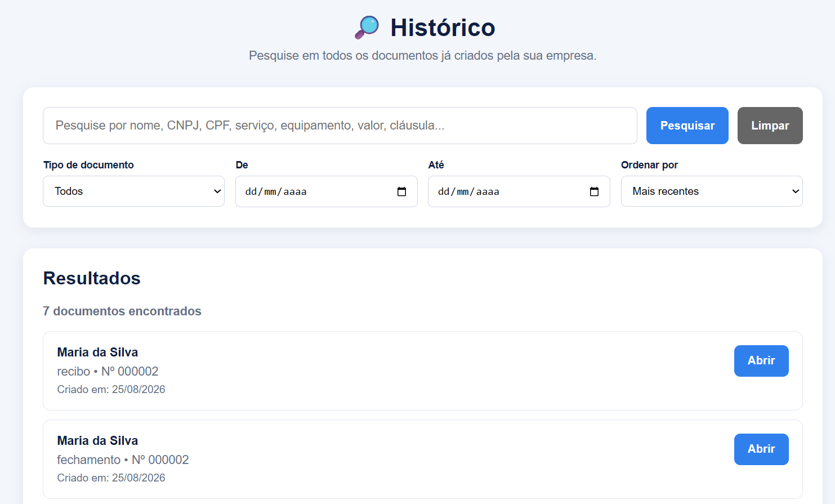Open the Ordenar por dropdown
This screenshot has height=504, width=835.
[712, 191]
